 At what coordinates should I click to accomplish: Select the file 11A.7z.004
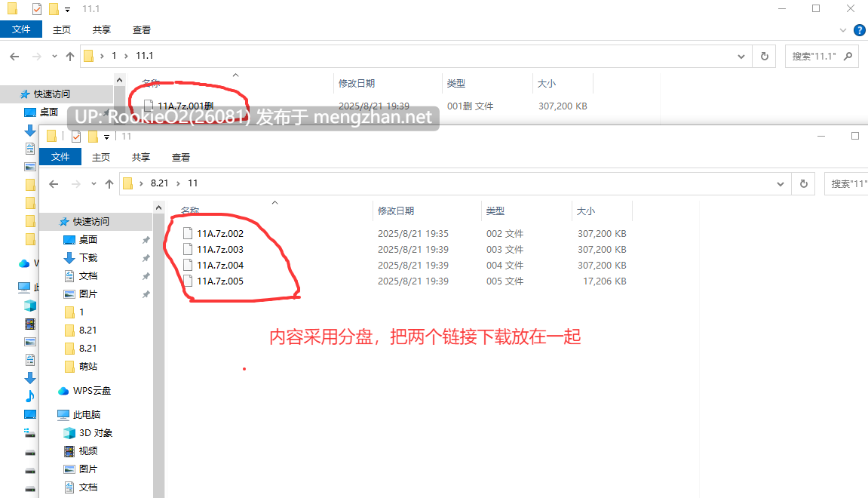click(x=220, y=266)
